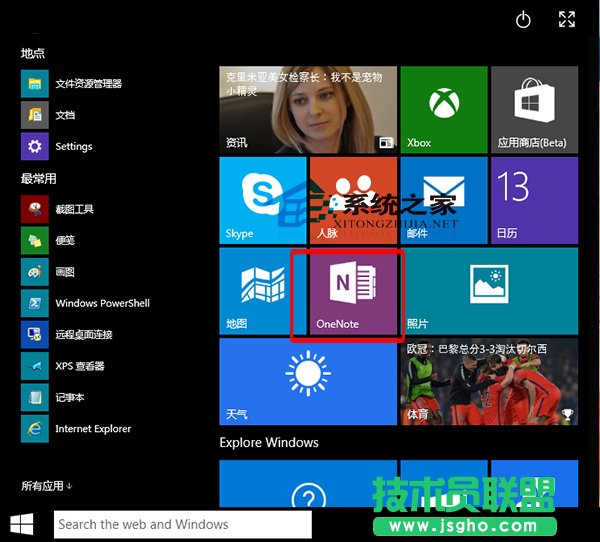This screenshot has width=600, height=542.
Task: Open the People (人脉) tile
Action: coord(352,200)
